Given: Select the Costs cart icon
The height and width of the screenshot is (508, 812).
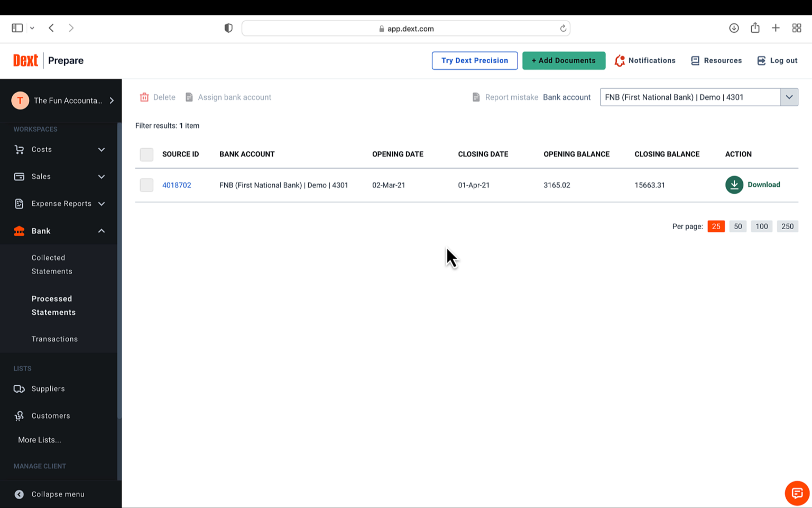Looking at the screenshot, I should [19, 149].
